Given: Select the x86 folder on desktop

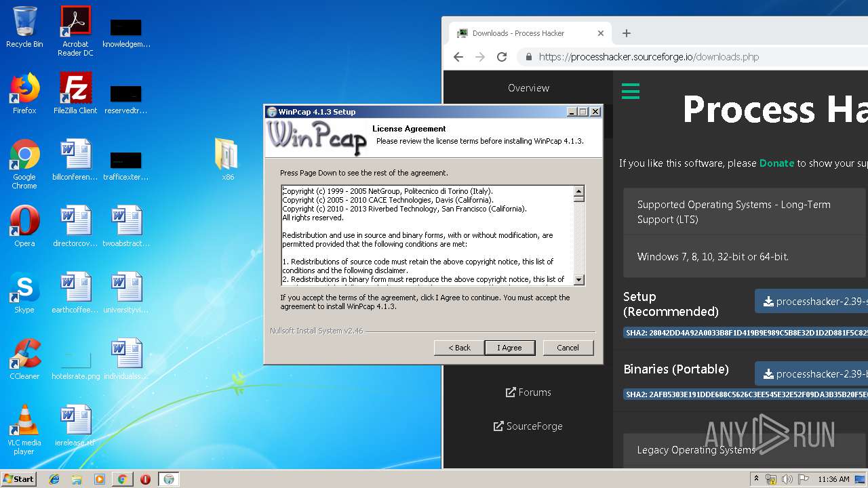Looking at the screenshot, I should (227, 160).
